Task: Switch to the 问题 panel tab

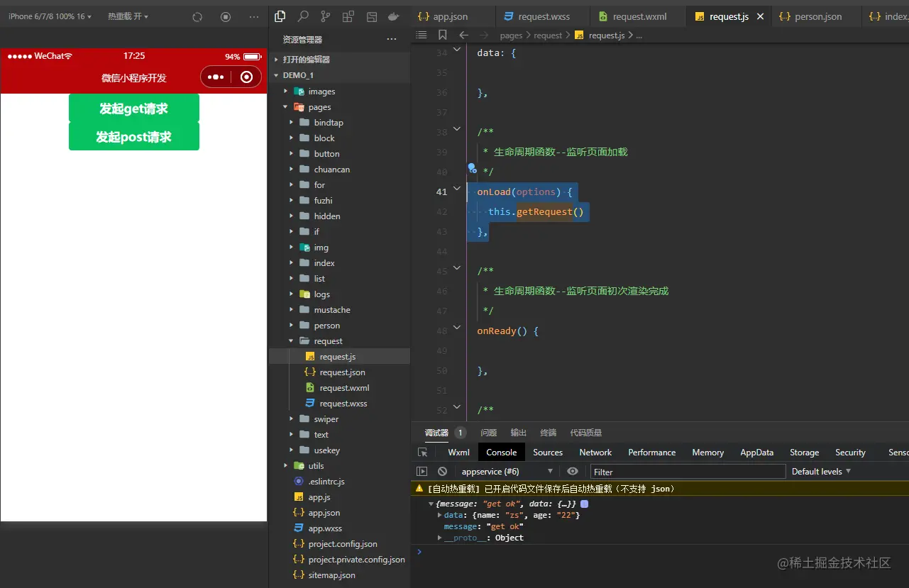Action: 489,433
